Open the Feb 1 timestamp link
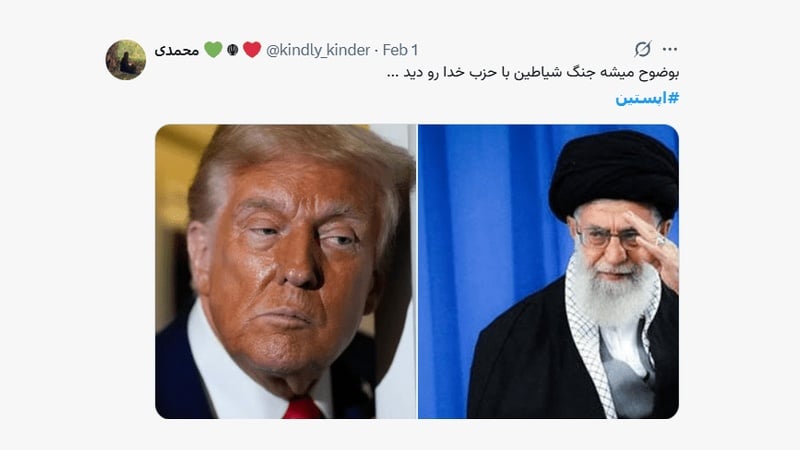800x450 pixels. 400,50
